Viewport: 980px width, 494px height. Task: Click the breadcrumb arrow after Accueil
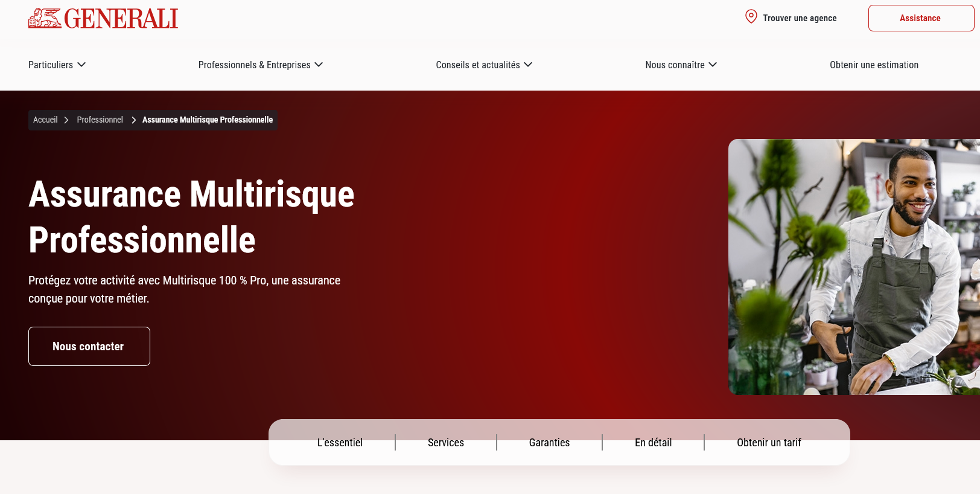66,120
